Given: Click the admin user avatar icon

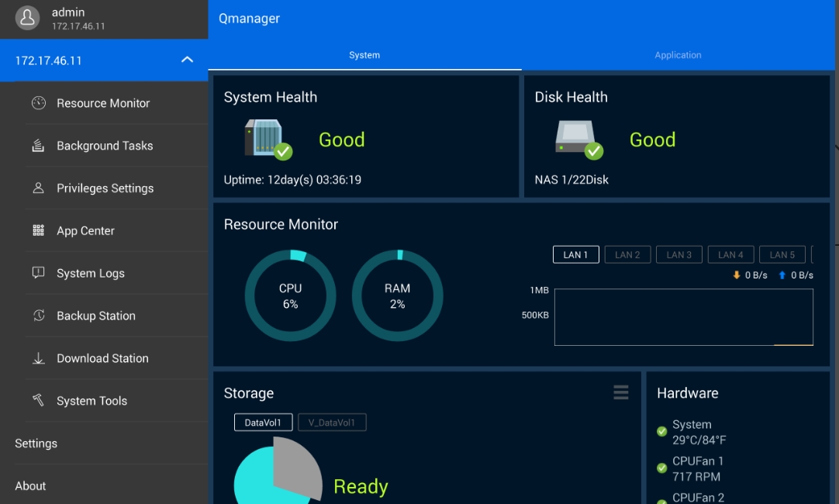Looking at the screenshot, I should [27, 19].
